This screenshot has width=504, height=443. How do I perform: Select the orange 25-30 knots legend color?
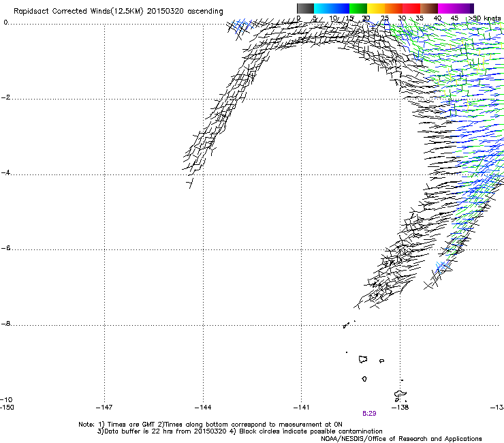point(394,8)
